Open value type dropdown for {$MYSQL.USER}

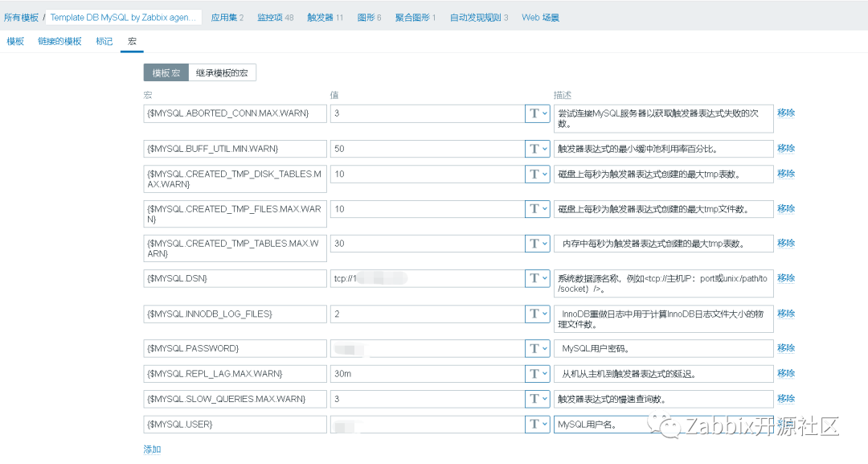(537, 424)
